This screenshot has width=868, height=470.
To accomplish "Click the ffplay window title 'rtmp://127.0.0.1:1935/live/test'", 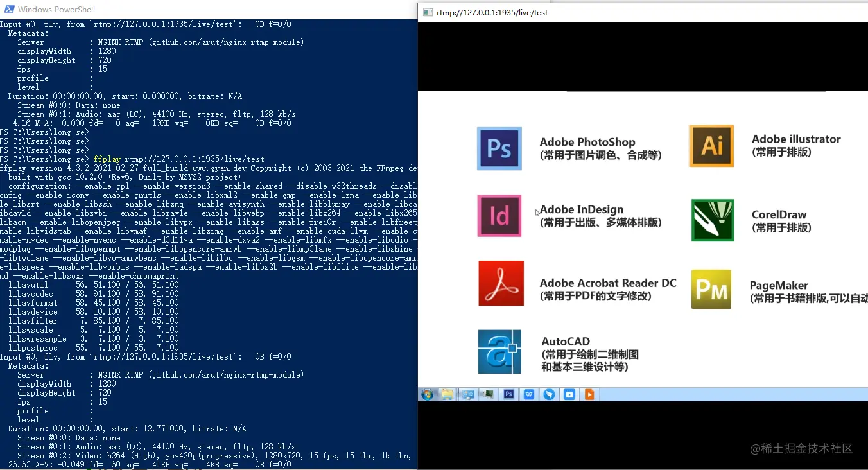I will [x=492, y=12].
